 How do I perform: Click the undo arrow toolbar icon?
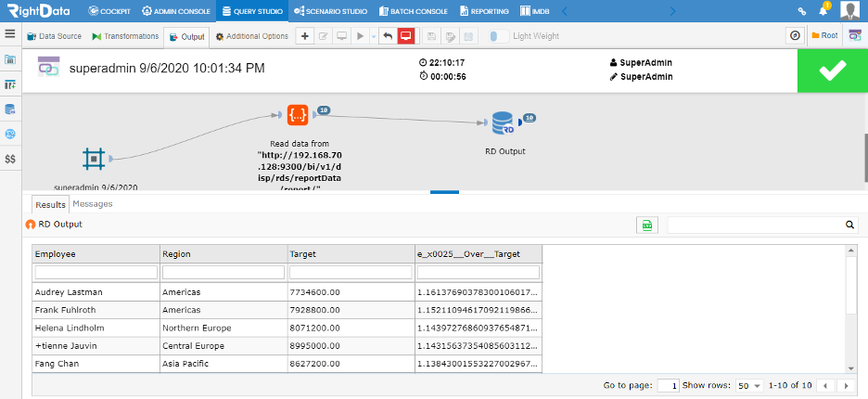pyautogui.click(x=388, y=36)
